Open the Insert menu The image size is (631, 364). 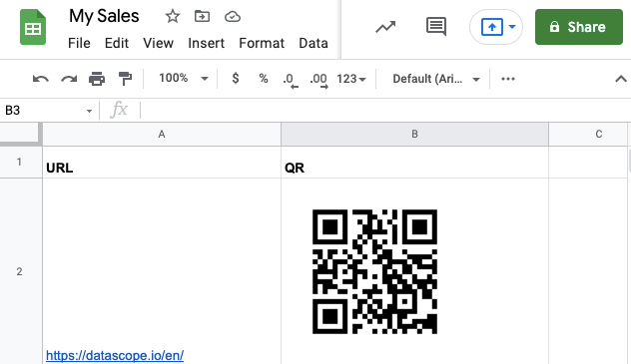pyautogui.click(x=206, y=43)
